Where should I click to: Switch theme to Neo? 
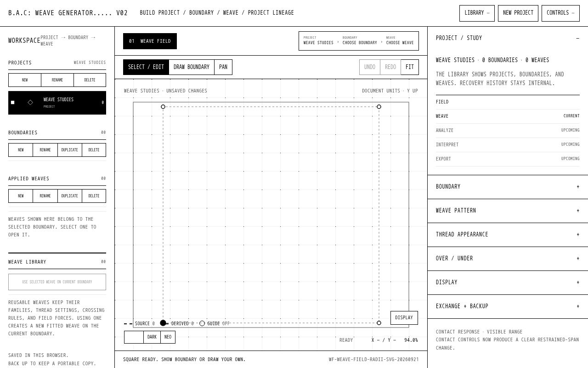[x=168, y=337]
